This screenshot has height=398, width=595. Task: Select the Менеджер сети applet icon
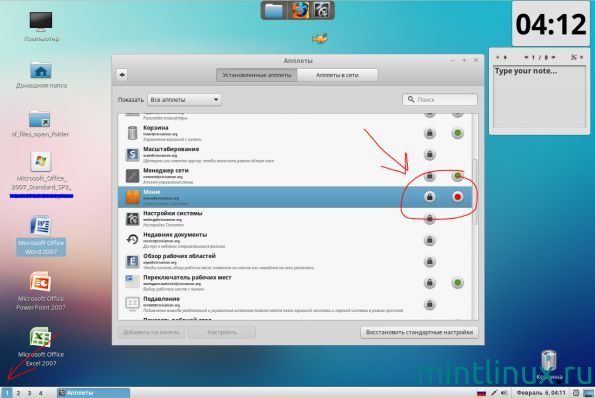[132, 176]
